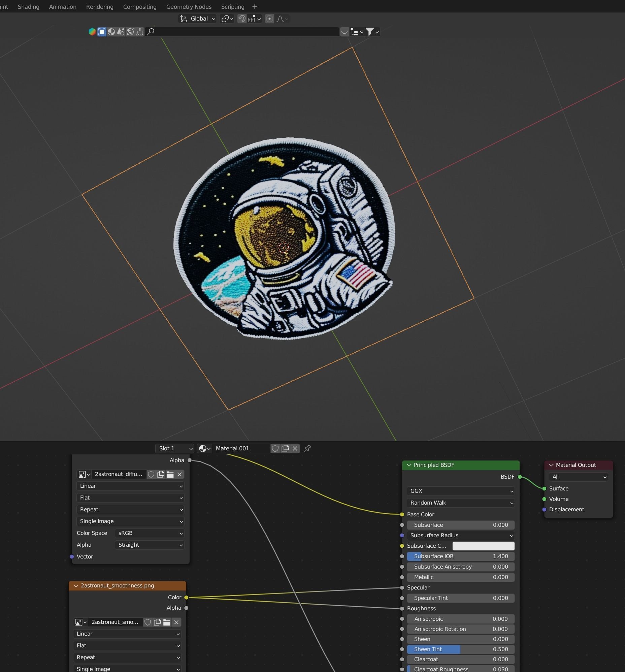This screenshot has height=672, width=625.
Task: Open the Compositing workspace tab
Action: [x=140, y=7]
